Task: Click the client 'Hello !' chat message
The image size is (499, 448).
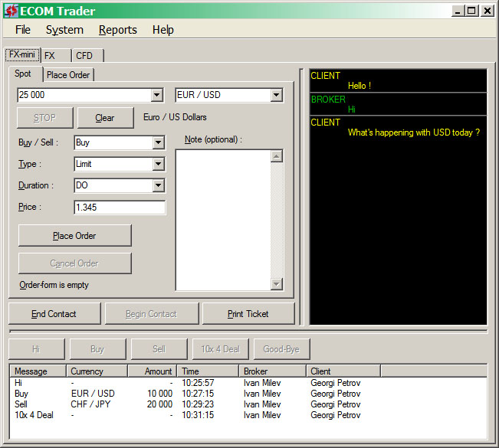Action: pyautogui.click(x=359, y=86)
